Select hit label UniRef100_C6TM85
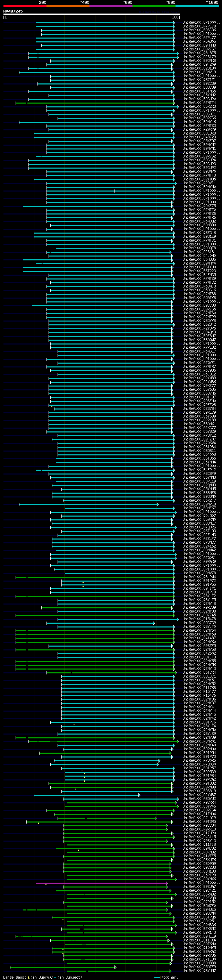Screen dimensions: 222x980 (199, 92)
